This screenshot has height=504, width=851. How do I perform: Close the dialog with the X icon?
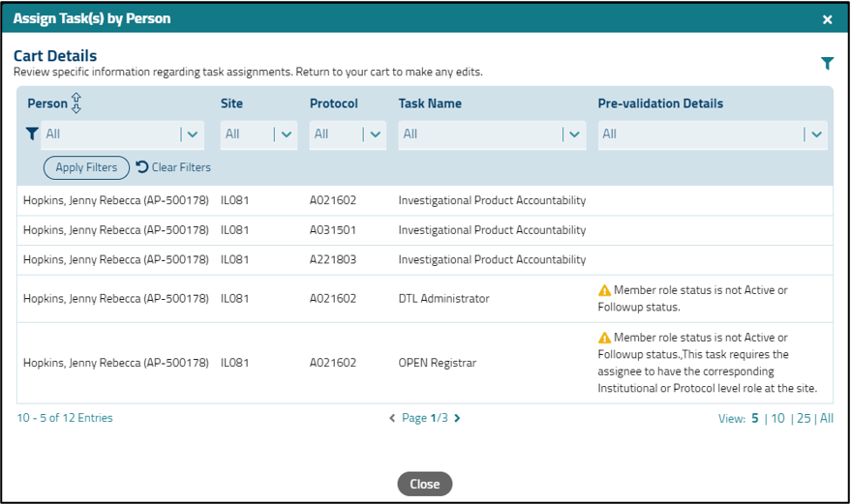[827, 19]
